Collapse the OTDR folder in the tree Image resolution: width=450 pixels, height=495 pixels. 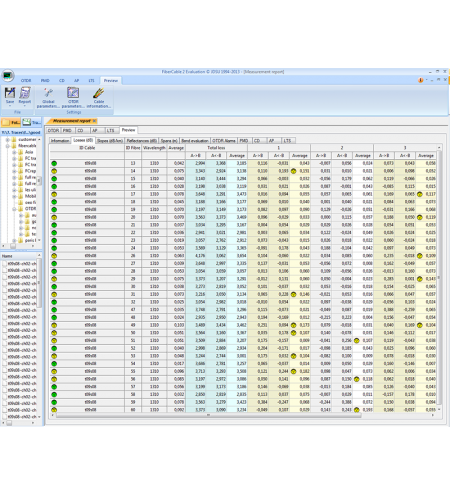[x=14, y=209]
